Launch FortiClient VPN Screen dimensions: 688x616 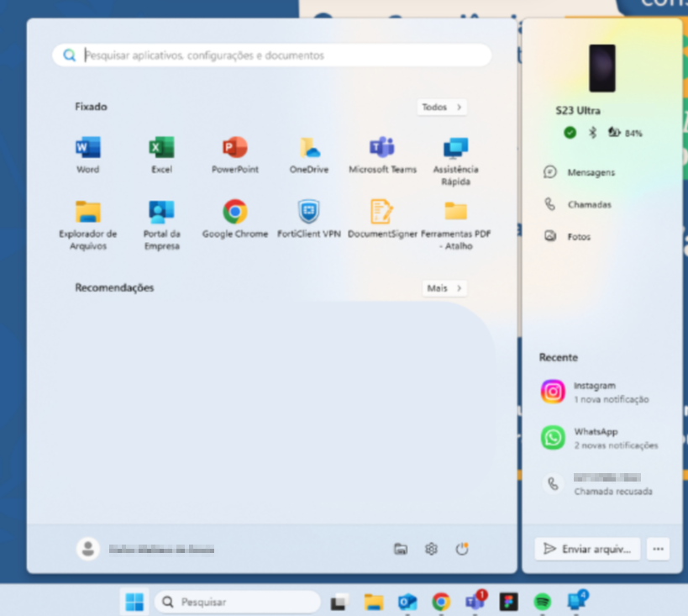308,213
